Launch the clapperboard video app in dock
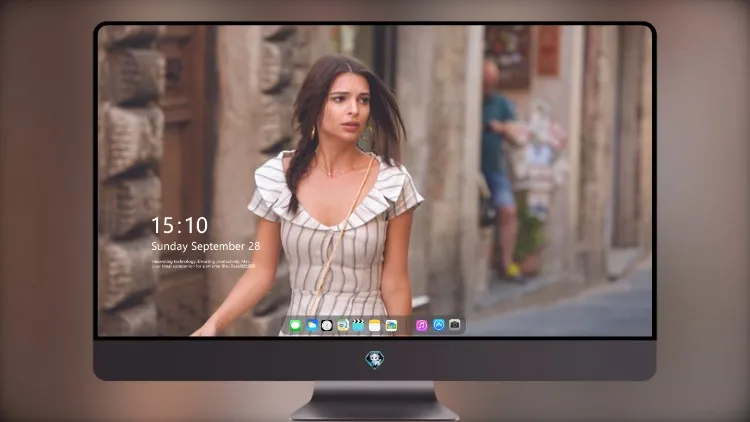Image resolution: width=750 pixels, height=422 pixels. (x=358, y=326)
